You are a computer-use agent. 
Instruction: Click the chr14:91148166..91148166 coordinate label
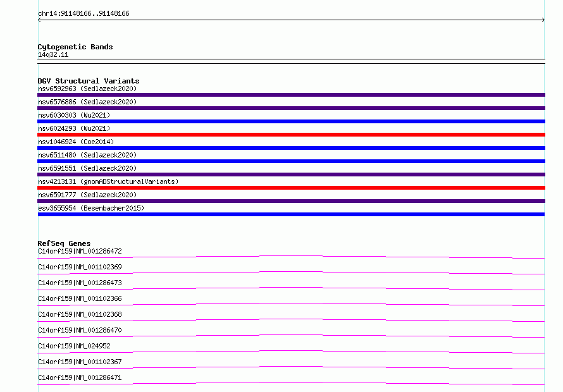coord(84,14)
